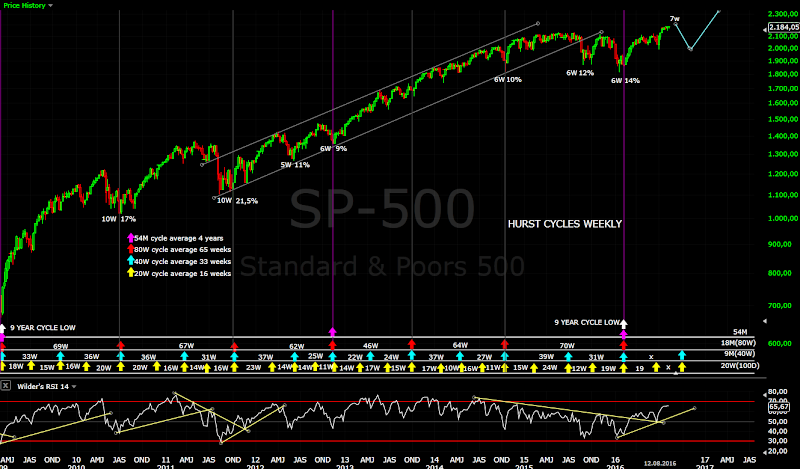Select the 69W cycle length label

click(60, 347)
